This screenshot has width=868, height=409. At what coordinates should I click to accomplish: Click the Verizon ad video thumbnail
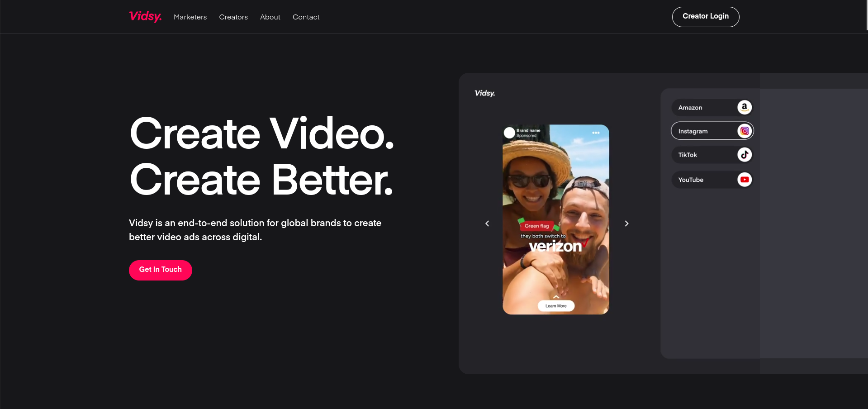click(556, 219)
